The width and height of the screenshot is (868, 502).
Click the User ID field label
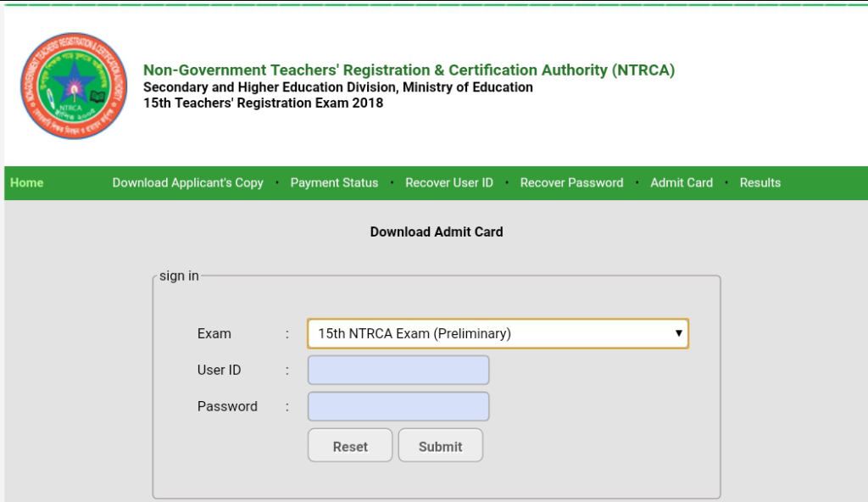click(x=219, y=370)
